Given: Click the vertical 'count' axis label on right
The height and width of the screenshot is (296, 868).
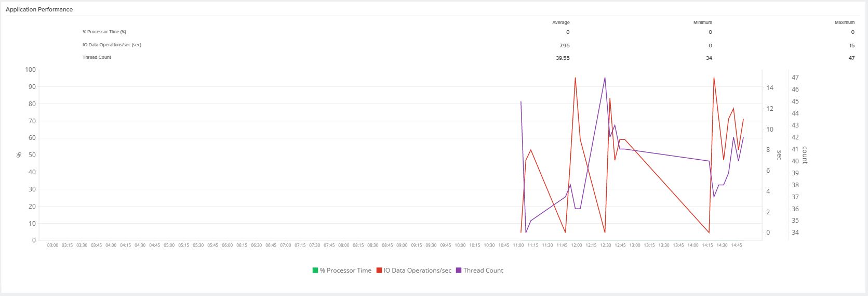Looking at the screenshot, I should [x=805, y=155].
